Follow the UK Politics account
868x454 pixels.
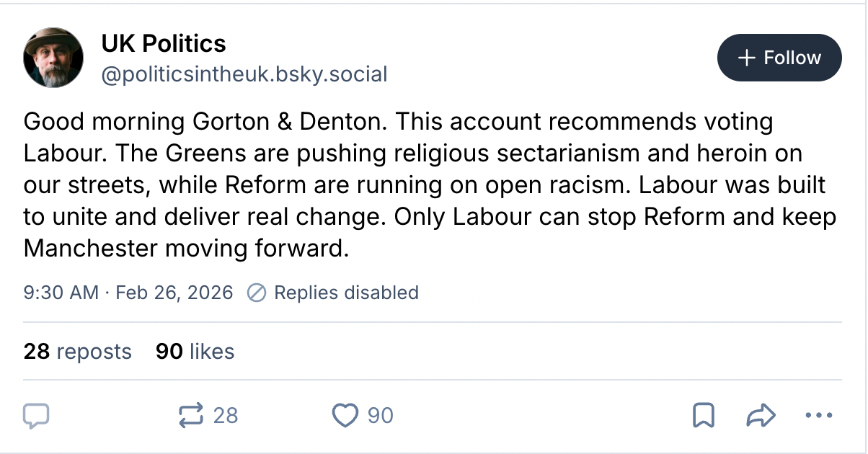point(779,58)
